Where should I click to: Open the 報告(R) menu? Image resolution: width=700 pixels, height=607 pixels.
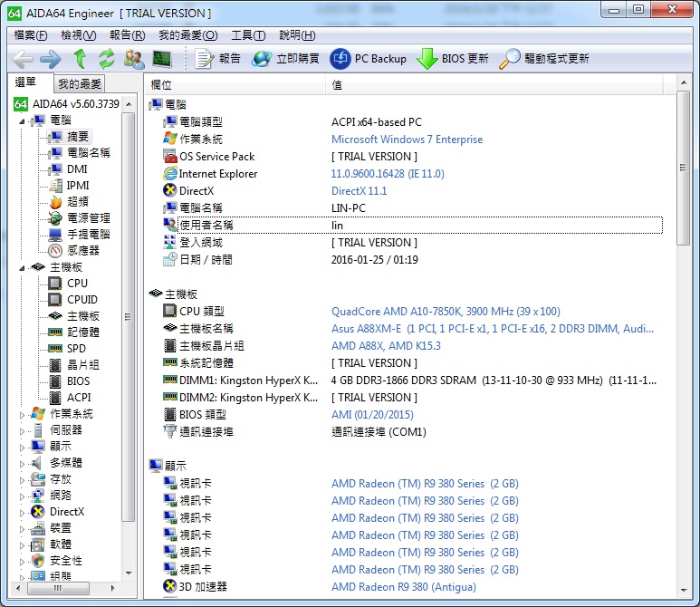click(128, 34)
